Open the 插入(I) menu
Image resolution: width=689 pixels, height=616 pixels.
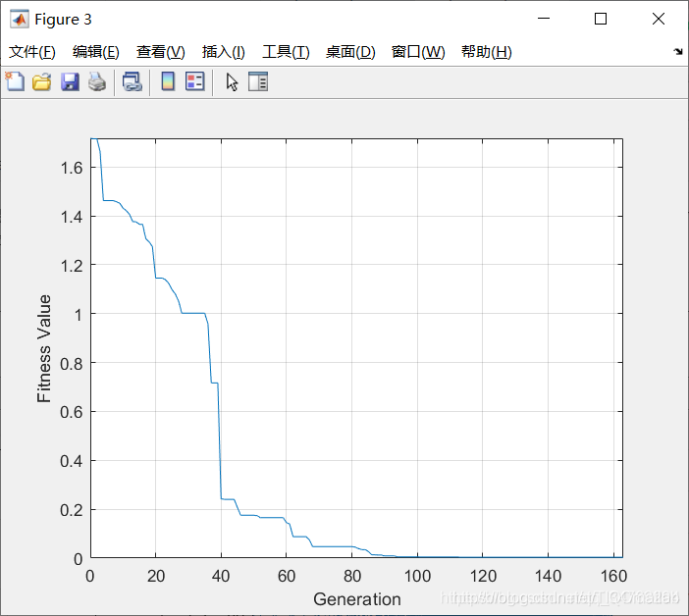pos(223,52)
